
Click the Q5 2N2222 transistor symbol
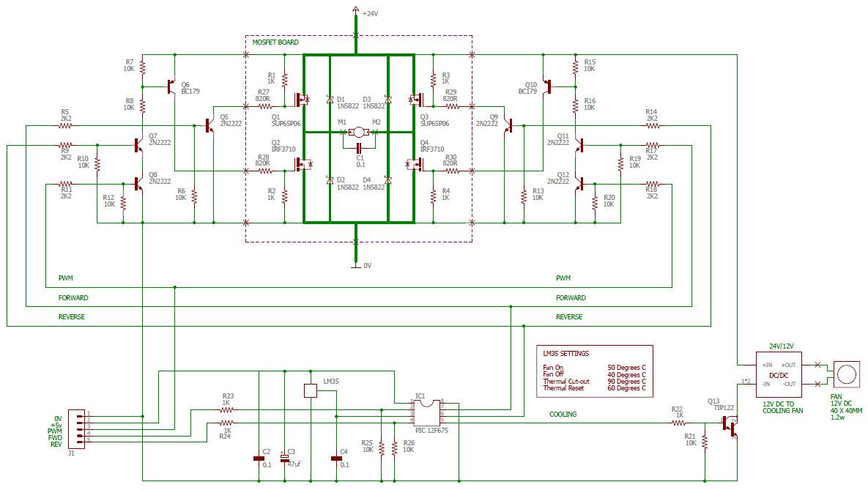[210, 126]
